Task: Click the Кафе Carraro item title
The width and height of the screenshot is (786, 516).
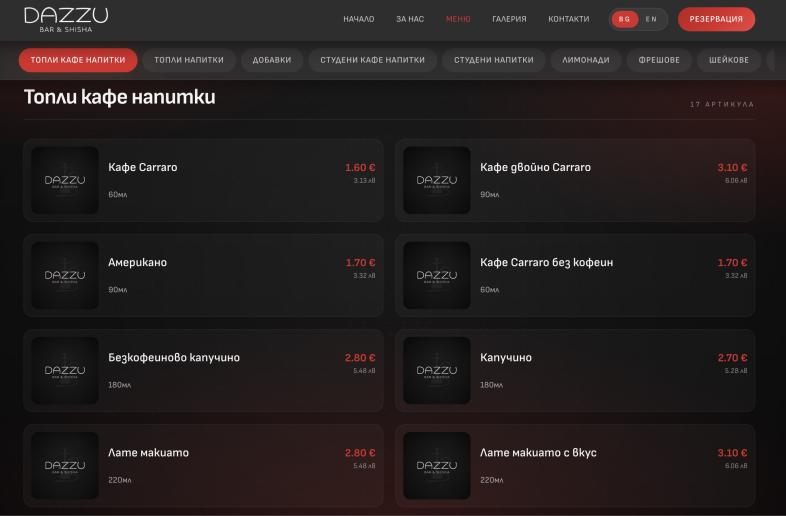Action: (143, 167)
